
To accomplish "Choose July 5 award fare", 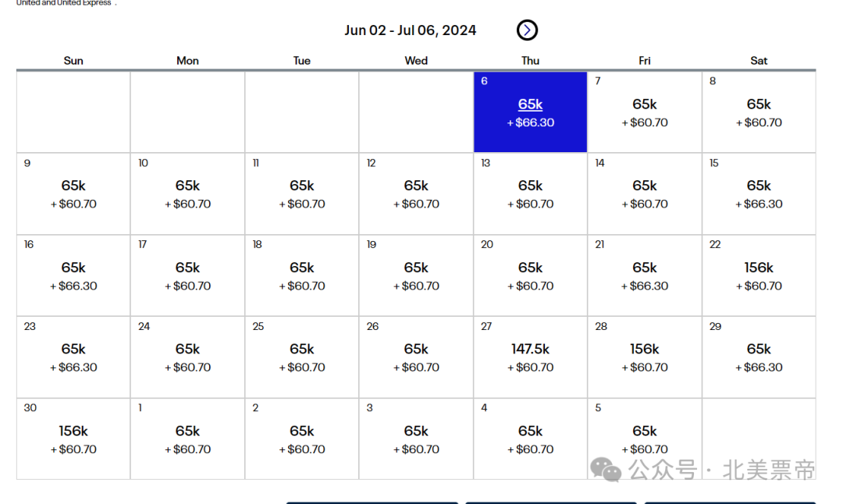I will (645, 438).
